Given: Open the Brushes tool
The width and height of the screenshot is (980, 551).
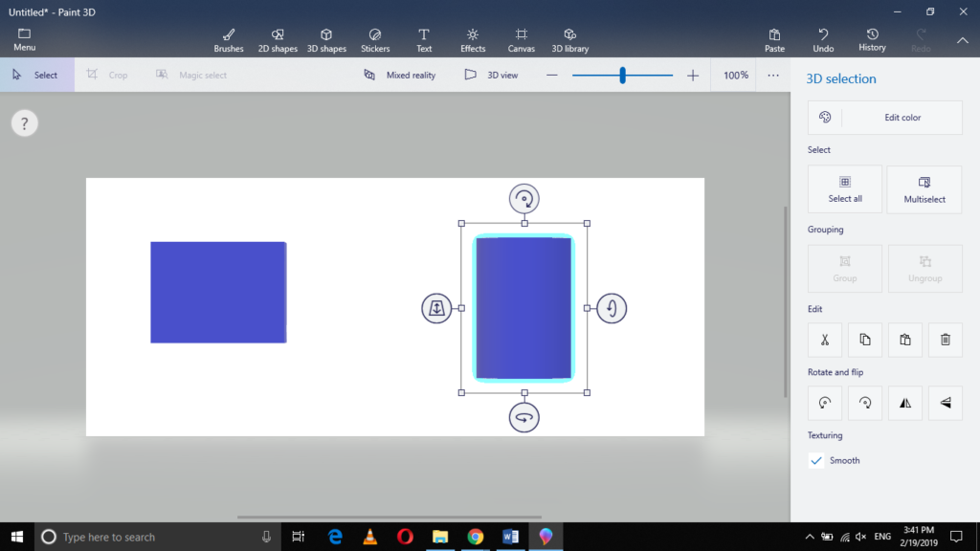Looking at the screenshot, I should 229,40.
